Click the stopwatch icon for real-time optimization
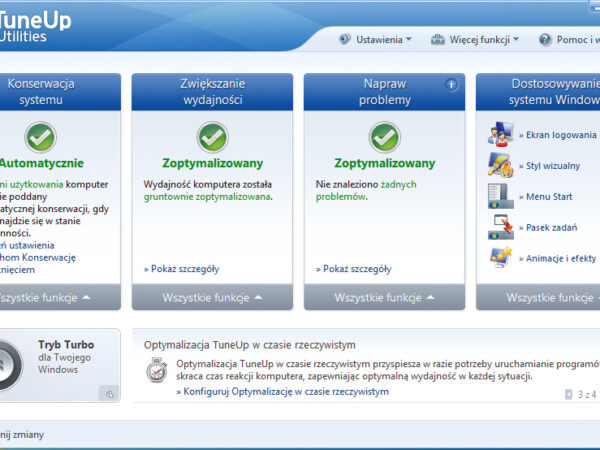This screenshot has width=600, height=450. [156, 371]
